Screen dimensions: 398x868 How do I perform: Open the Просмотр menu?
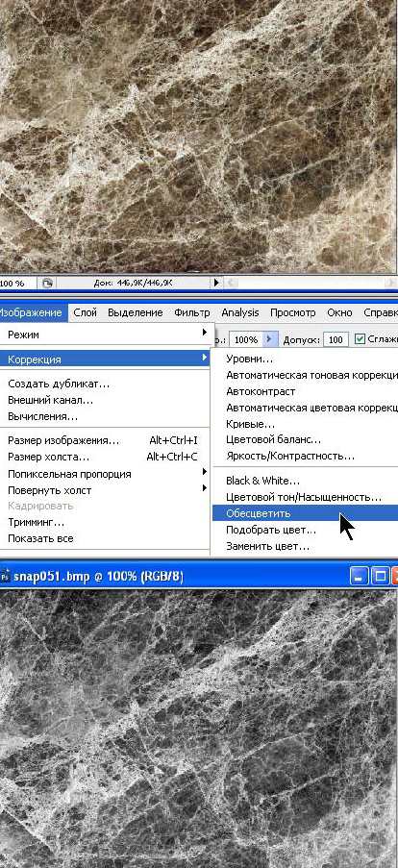(x=292, y=312)
